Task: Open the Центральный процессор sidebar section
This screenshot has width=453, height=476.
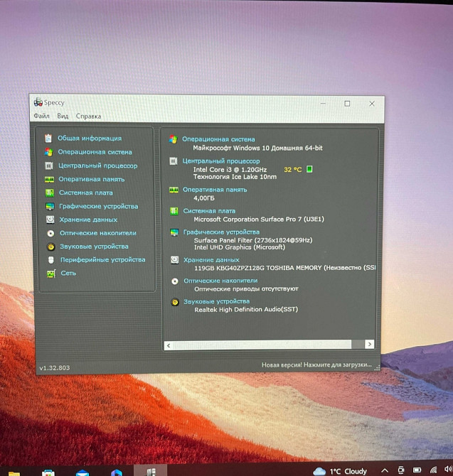Action: click(97, 166)
